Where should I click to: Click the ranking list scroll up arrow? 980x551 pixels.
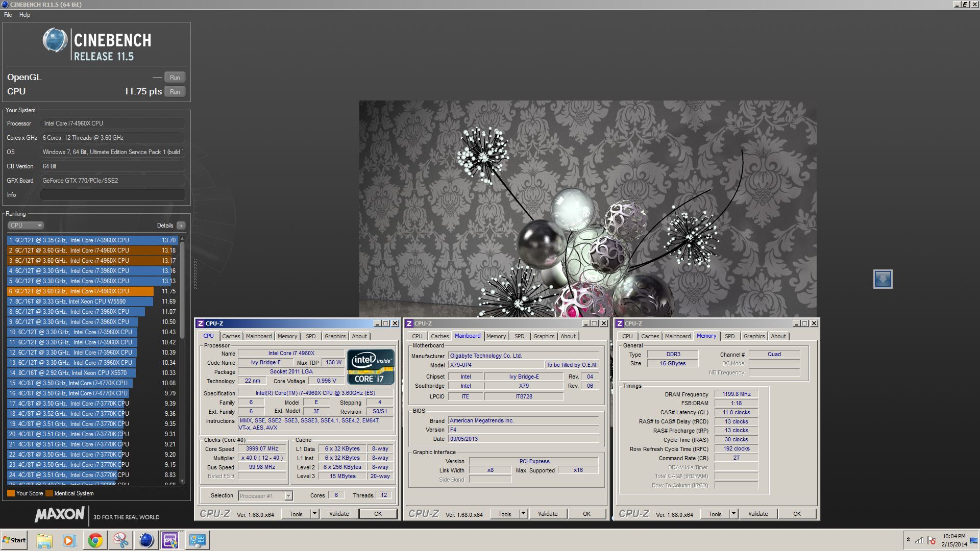pos(182,239)
